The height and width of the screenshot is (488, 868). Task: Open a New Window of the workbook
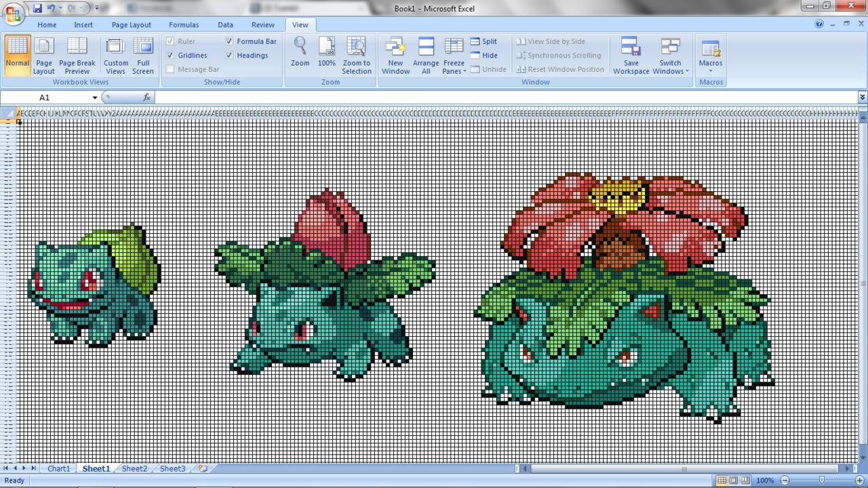[x=395, y=54]
